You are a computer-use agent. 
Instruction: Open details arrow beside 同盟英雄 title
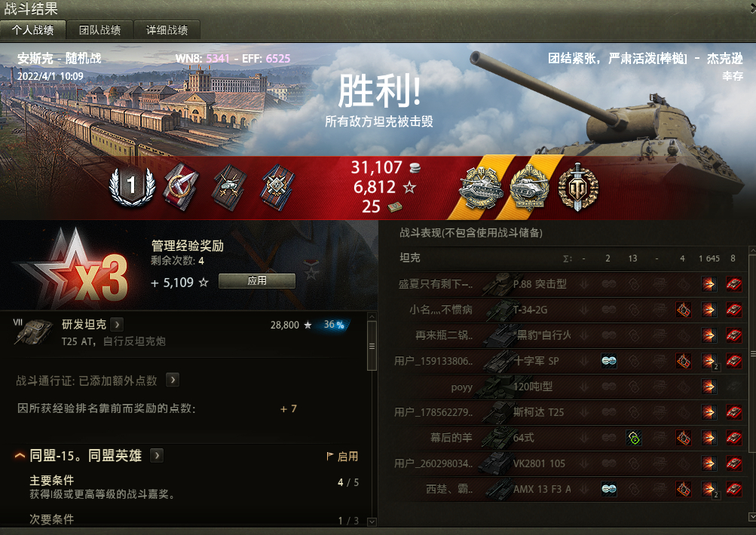(157, 455)
